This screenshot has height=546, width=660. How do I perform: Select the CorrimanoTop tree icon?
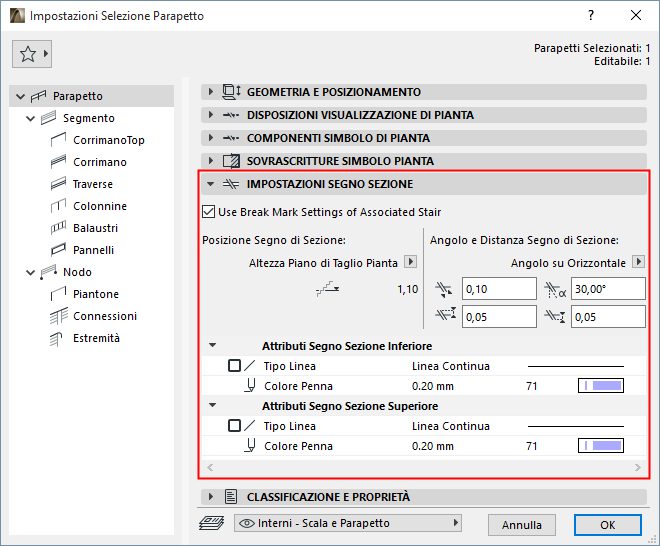(x=57, y=140)
